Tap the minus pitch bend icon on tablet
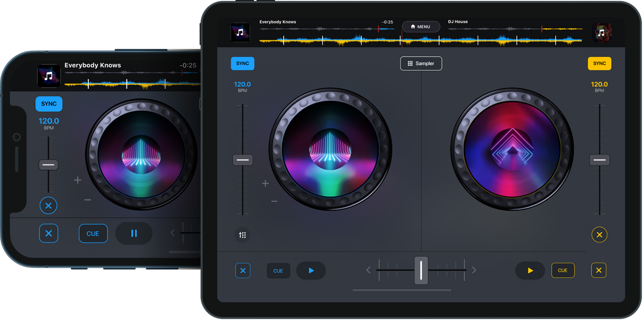 click(x=274, y=202)
